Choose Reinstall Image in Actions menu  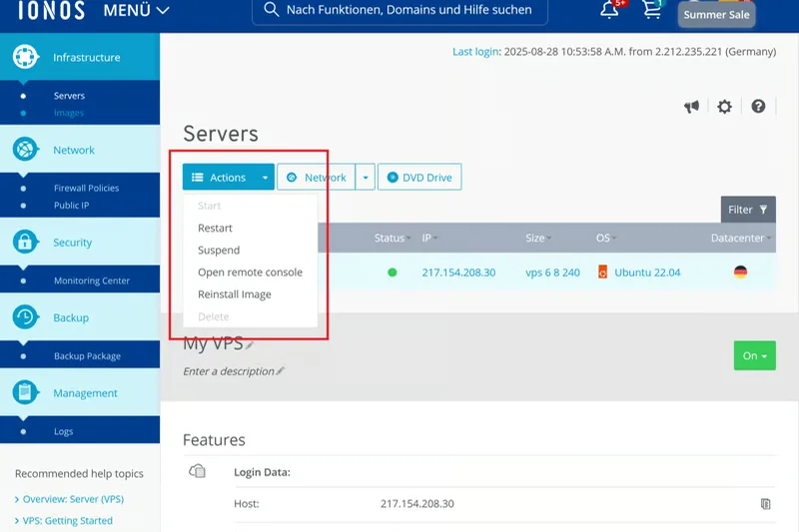234,294
